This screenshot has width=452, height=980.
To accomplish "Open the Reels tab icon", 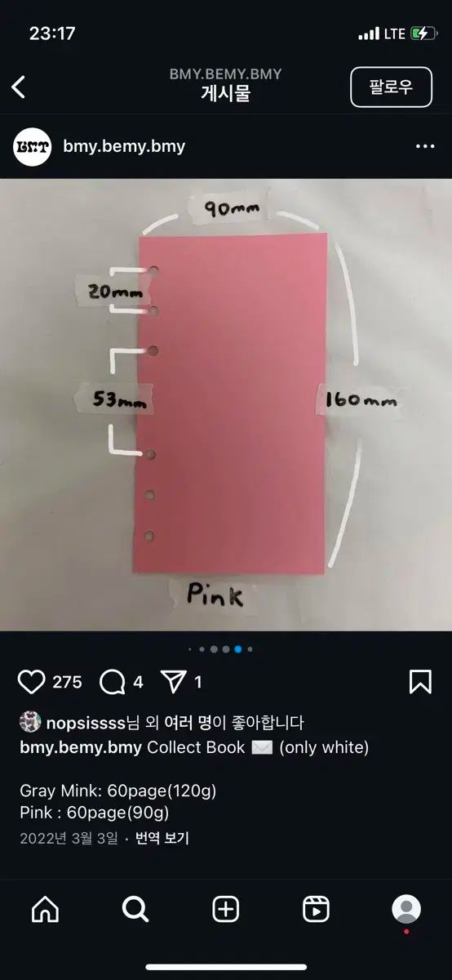I will [316, 909].
